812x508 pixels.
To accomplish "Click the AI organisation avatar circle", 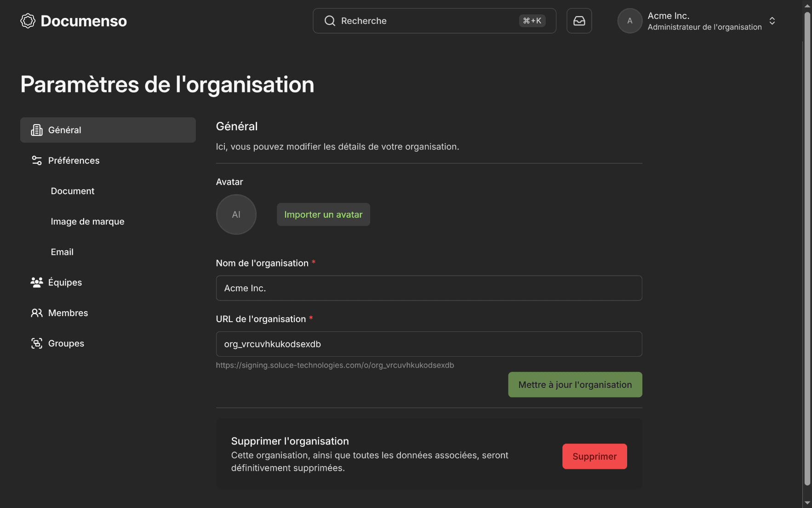I will [236, 214].
